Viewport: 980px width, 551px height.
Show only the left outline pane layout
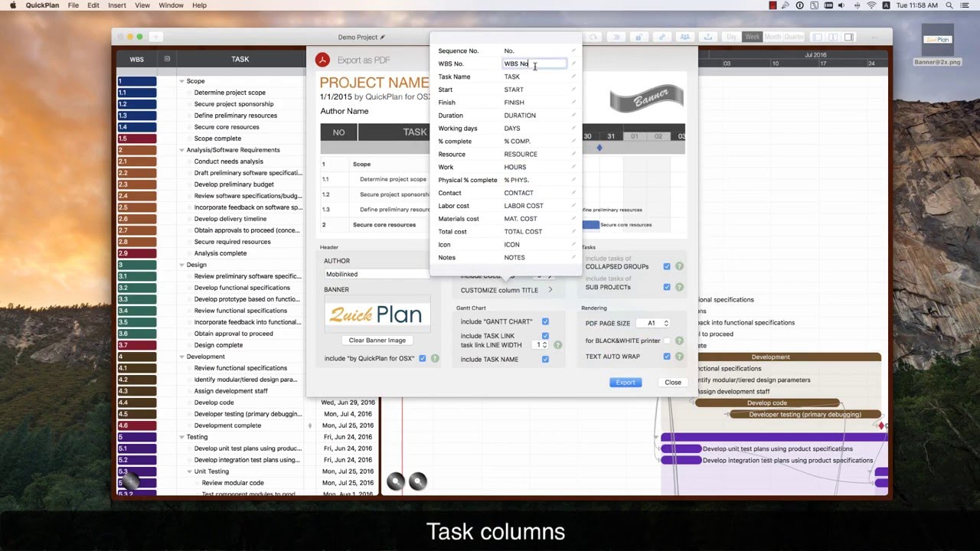point(818,37)
